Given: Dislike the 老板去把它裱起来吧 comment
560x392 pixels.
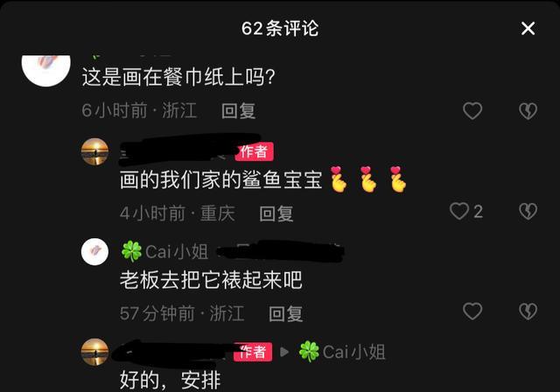Looking at the screenshot, I should tap(528, 311).
